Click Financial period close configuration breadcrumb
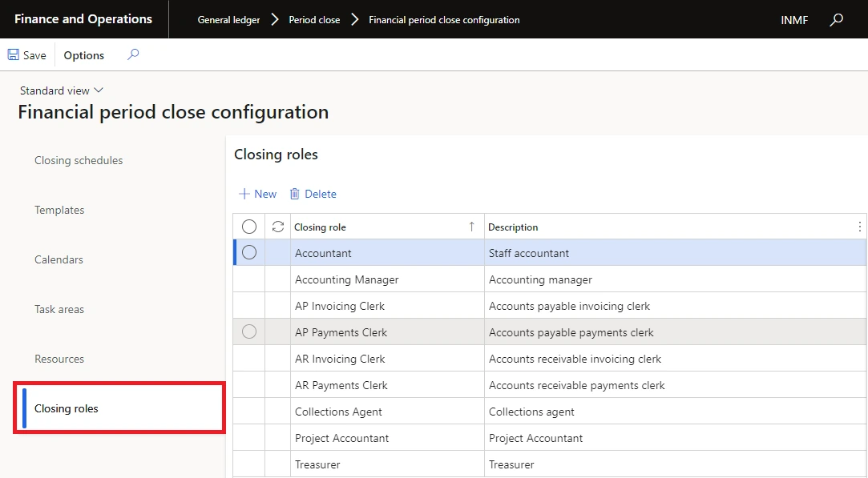Viewport: 868px width, 478px height. 444,20
